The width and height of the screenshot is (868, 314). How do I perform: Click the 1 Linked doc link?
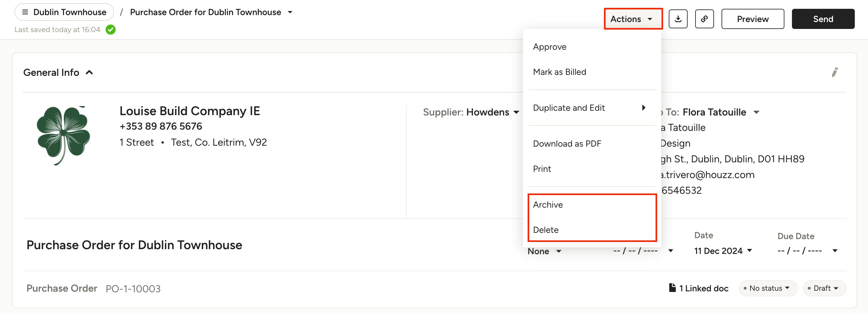(703, 289)
